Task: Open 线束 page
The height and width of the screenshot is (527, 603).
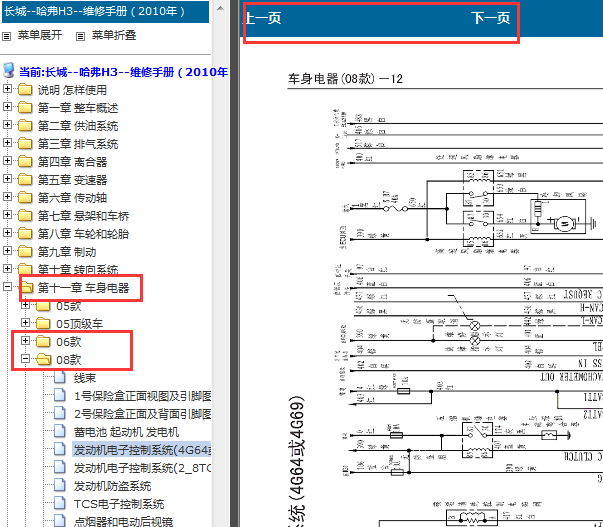Action: click(x=85, y=378)
